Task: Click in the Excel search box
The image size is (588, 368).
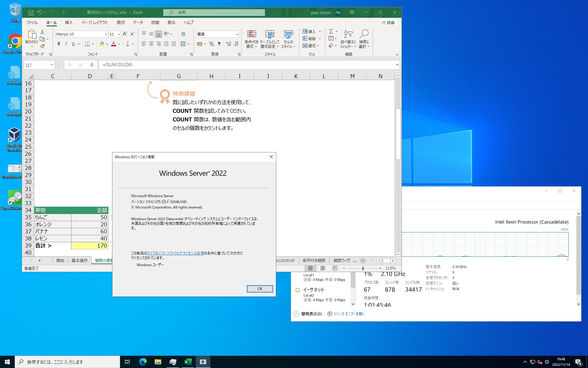Action: [214, 13]
